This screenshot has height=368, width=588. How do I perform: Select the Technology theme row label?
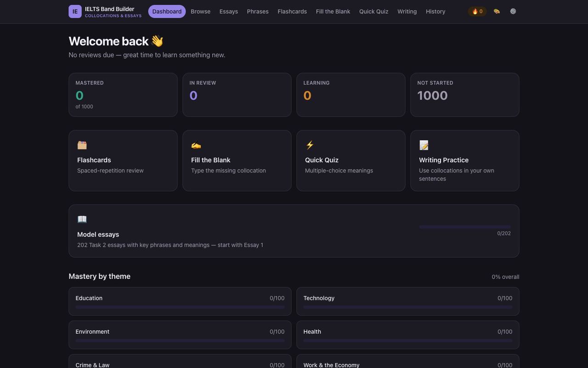click(x=319, y=298)
